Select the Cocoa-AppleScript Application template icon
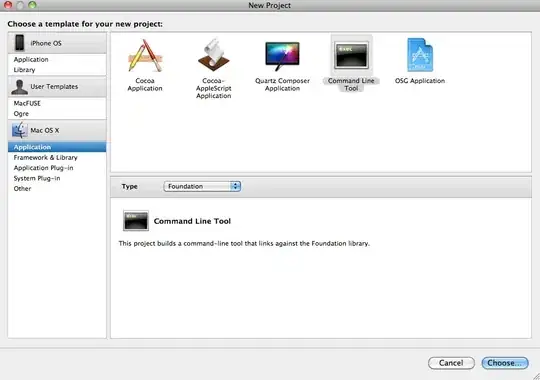 click(214, 55)
